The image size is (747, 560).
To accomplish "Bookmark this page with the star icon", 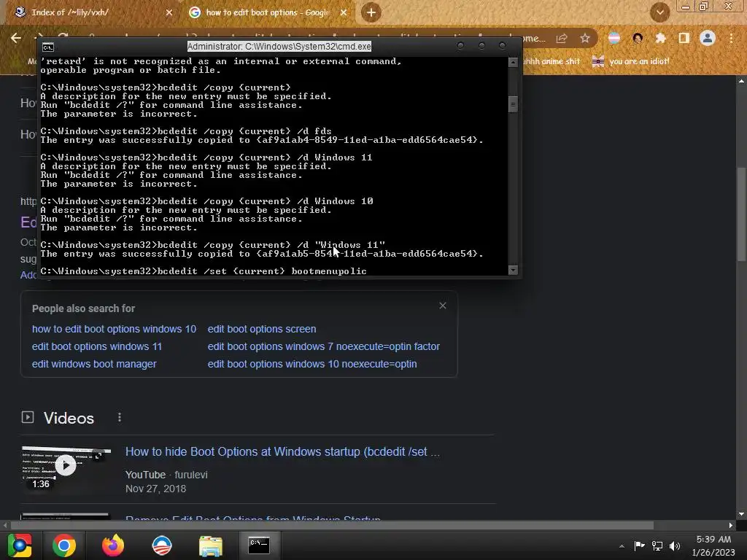I will pyautogui.click(x=585, y=38).
